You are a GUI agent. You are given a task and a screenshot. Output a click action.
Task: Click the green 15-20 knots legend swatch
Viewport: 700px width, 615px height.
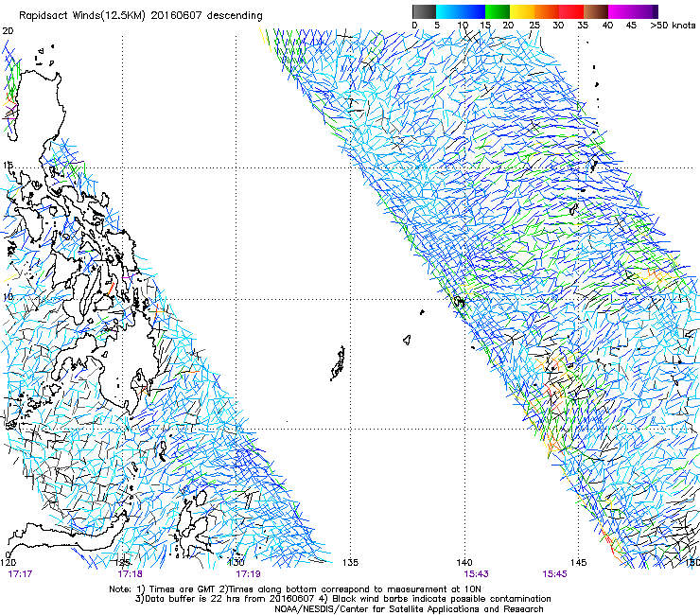[498, 11]
